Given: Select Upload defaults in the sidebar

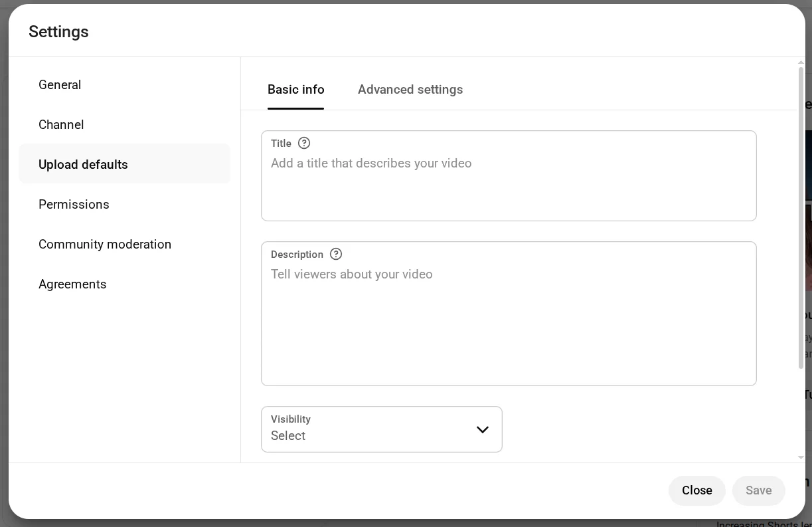Looking at the screenshot, I should click(83, 165).
